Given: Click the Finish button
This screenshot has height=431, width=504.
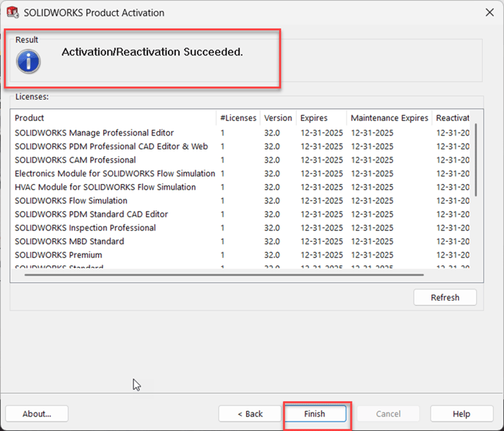Looking at the screenshot, I should point(315,413).
